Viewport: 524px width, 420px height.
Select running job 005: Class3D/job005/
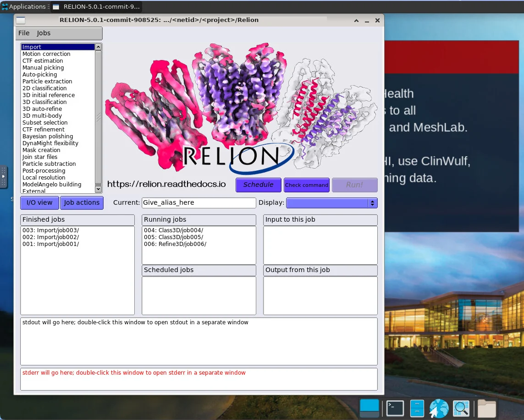click(199, 237)
